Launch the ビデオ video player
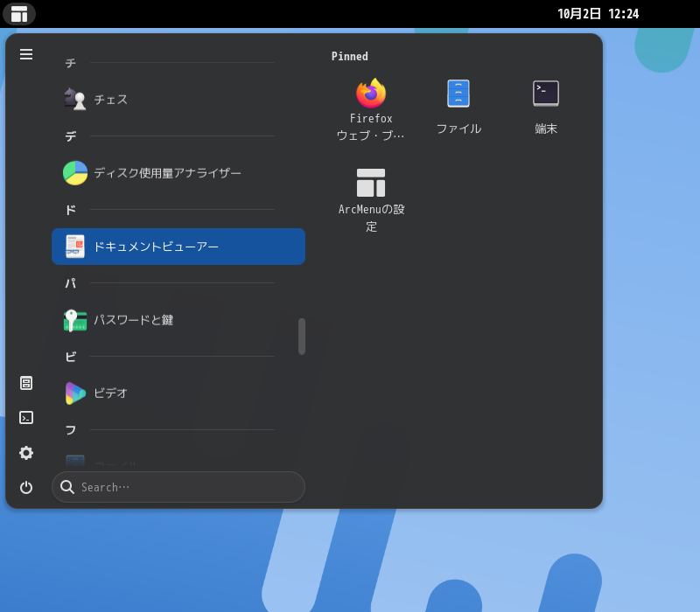The width and height of the screenshot is (700, 612). [178, 393]
